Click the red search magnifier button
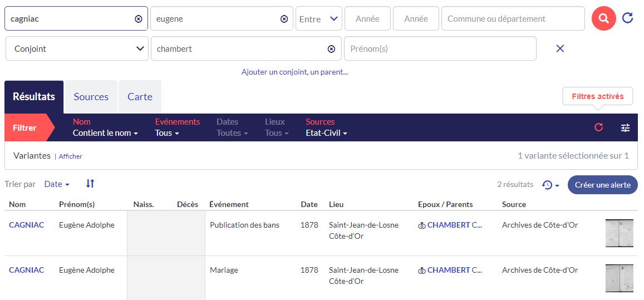This screenshot has height=300, width=644. point(604,19)
